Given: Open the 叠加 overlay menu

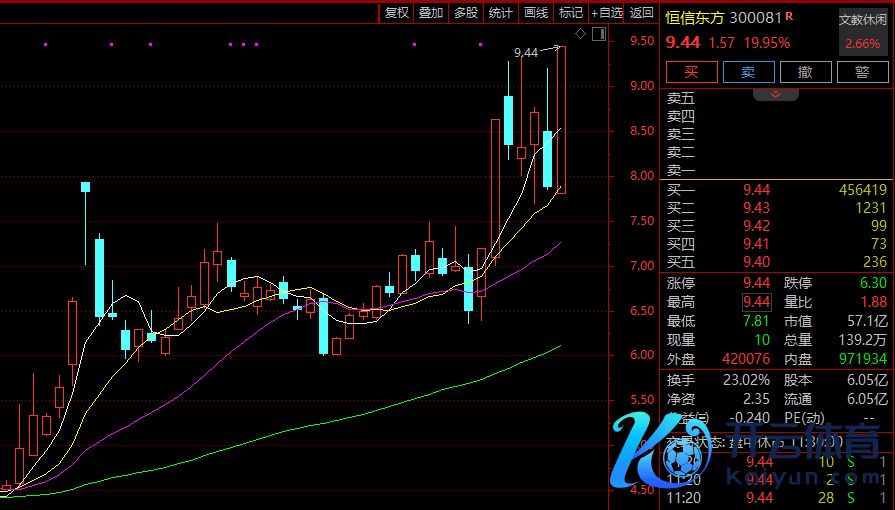Looking at the screenshot, I should [x=431, y=13].
